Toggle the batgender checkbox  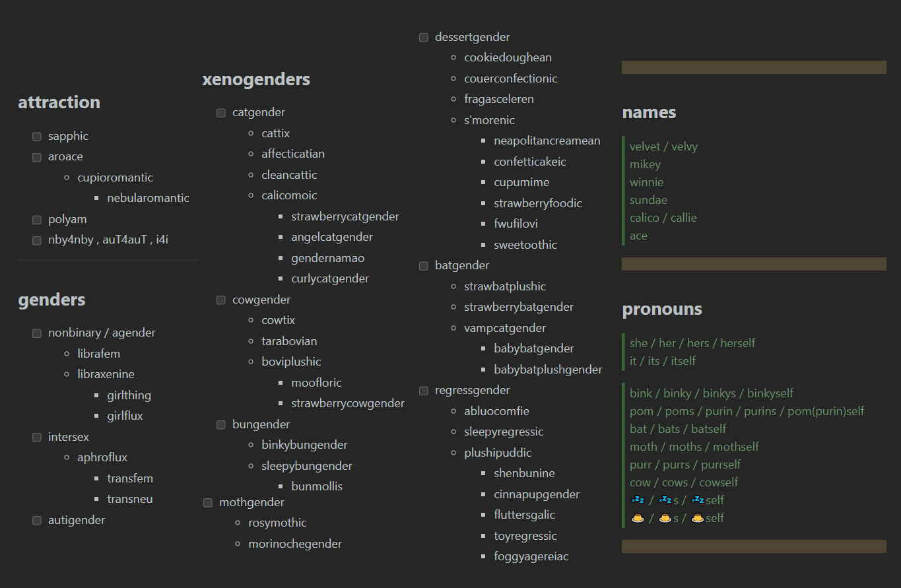point(424,266)
